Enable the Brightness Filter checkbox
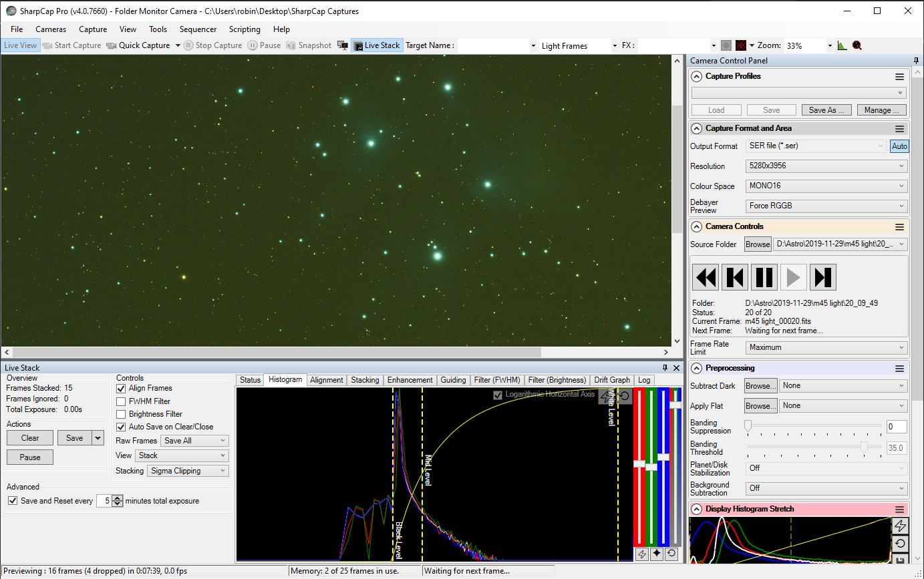The image size is (924, 579). (121, 414)
